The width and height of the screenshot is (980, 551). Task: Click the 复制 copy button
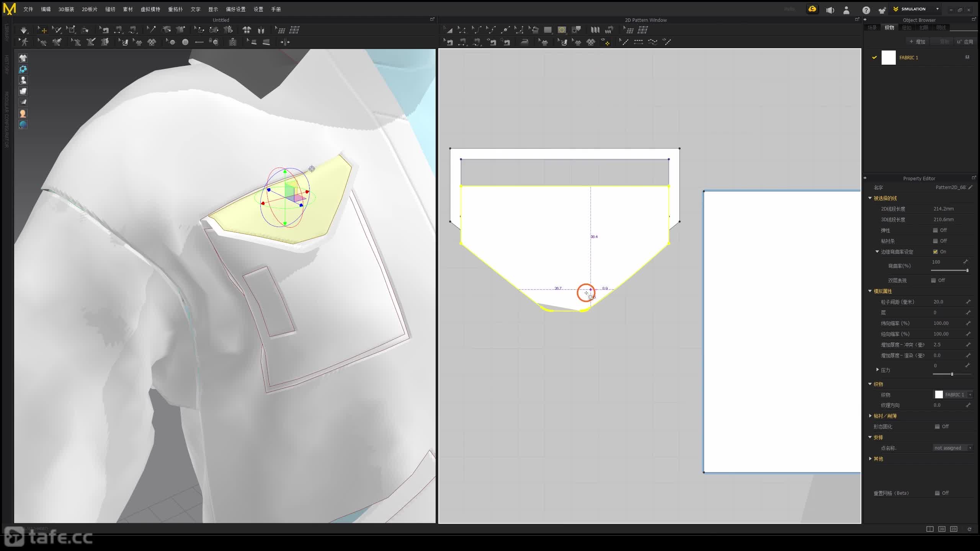coord(942,42)
